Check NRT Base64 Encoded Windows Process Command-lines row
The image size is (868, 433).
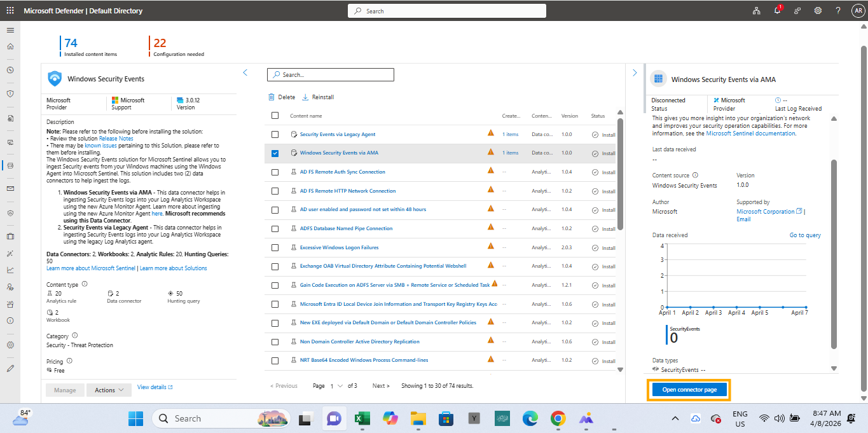click(275, 361)
